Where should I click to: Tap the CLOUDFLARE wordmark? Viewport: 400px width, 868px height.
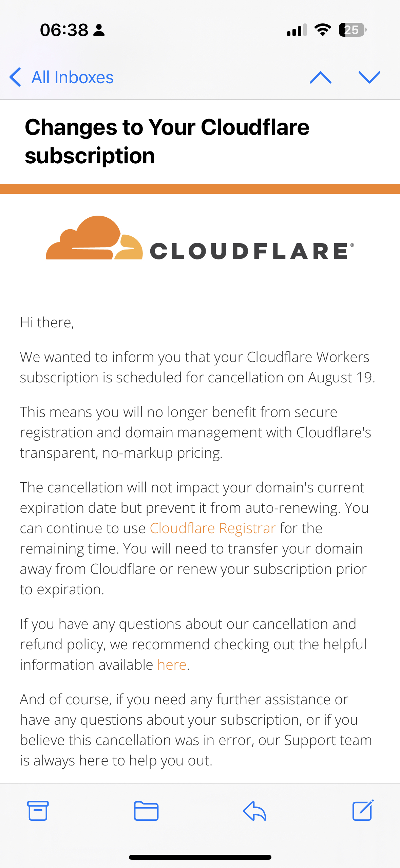[x=251, y=251]
